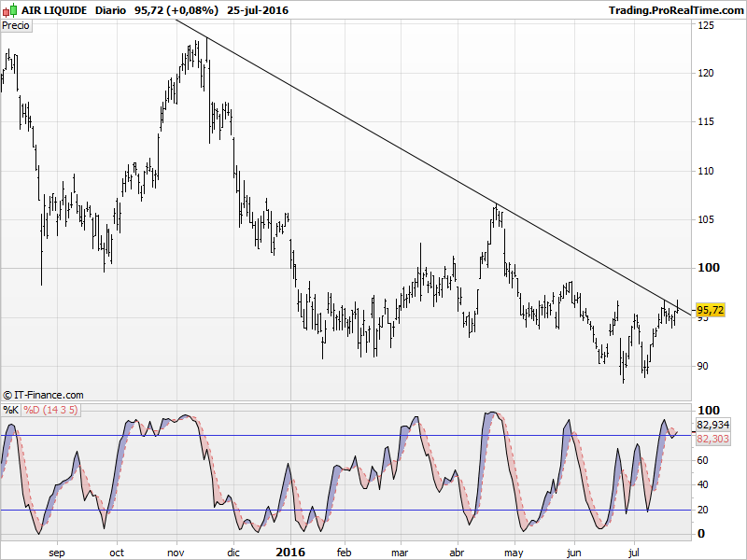Click the bold 100 stochastic scale label

(709, 411)
